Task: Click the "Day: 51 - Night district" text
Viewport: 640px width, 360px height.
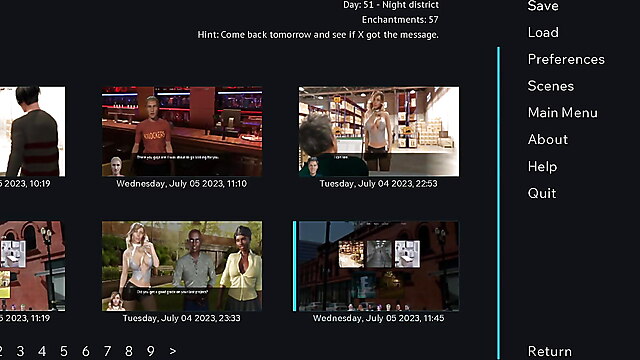Action: [x=391, y=5]
